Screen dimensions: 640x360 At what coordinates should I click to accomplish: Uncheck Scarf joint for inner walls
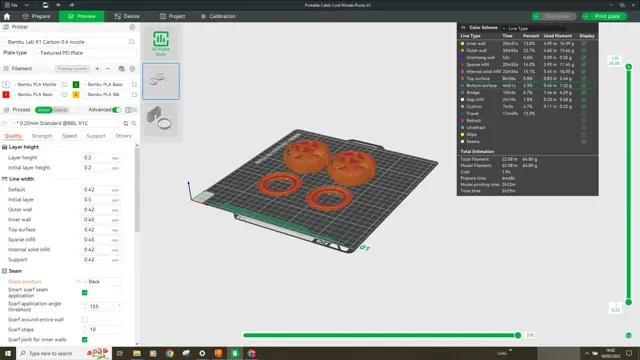(x=85, y=340)
